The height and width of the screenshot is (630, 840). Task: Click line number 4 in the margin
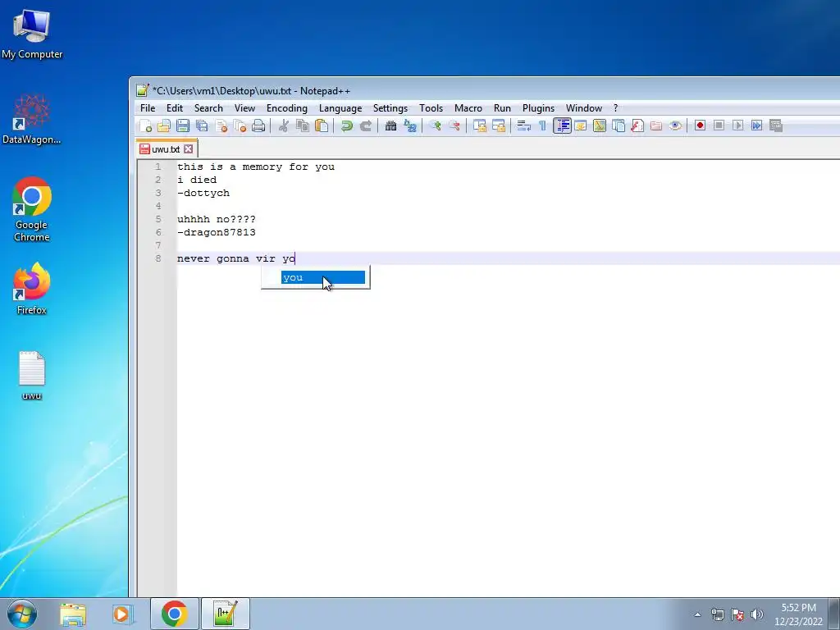pos(158,206)
